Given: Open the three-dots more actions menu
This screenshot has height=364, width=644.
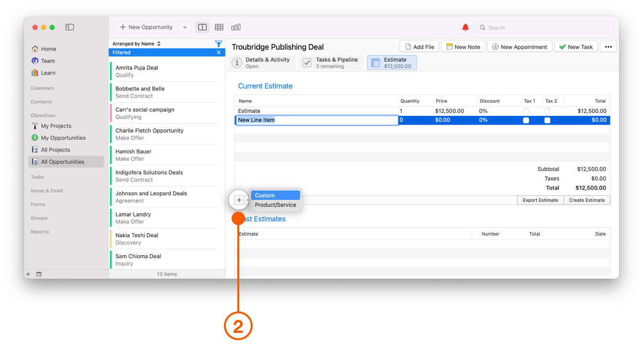Looking at the screenshot, I should click(608, 46).
